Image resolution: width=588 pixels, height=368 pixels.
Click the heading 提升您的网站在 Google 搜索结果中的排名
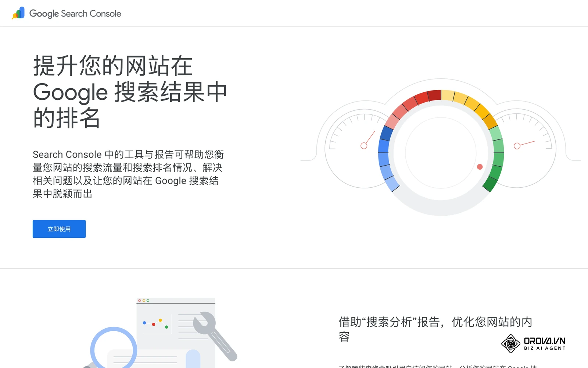click(x=130, y=92)
